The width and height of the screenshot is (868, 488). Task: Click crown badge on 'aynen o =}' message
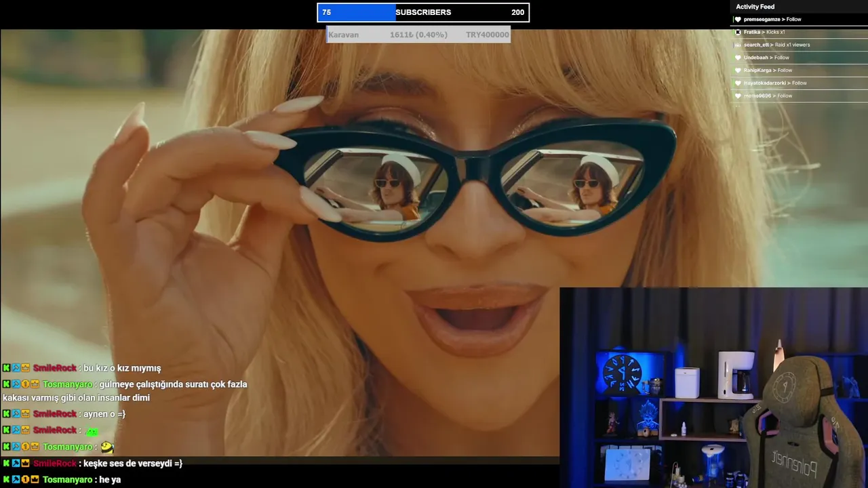pos(25,413)
